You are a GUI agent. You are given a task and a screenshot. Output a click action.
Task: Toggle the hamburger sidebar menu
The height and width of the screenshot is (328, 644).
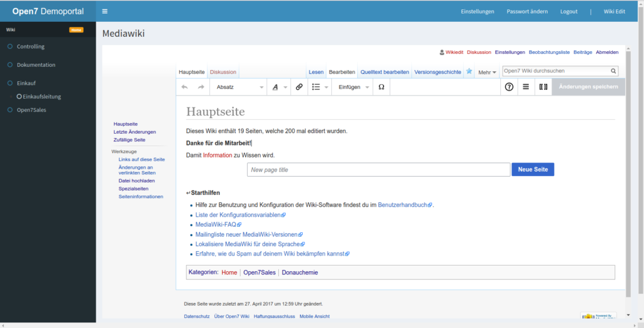tap(105, 11)
